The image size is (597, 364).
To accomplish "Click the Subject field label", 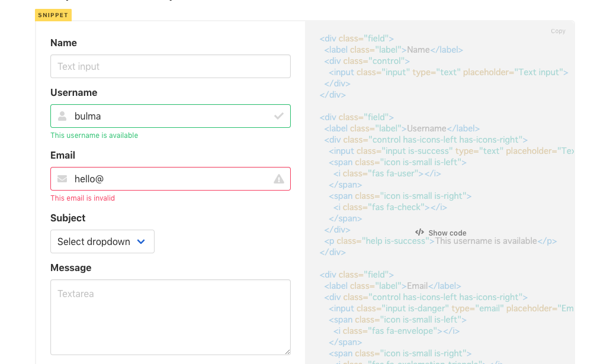I will pyautogui.click(x=68, y=218).
